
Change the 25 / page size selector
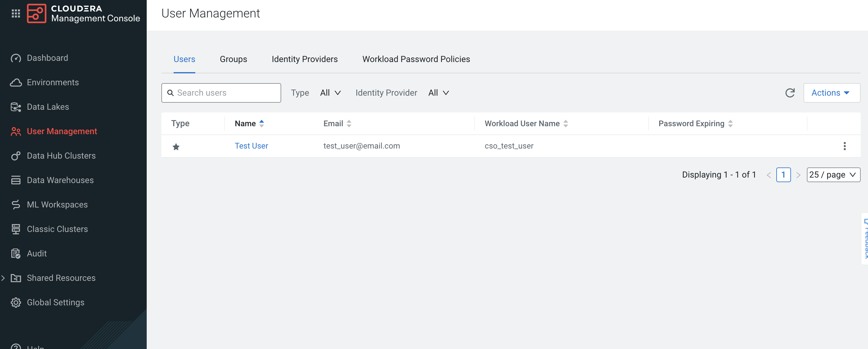(x=833, y=174)
